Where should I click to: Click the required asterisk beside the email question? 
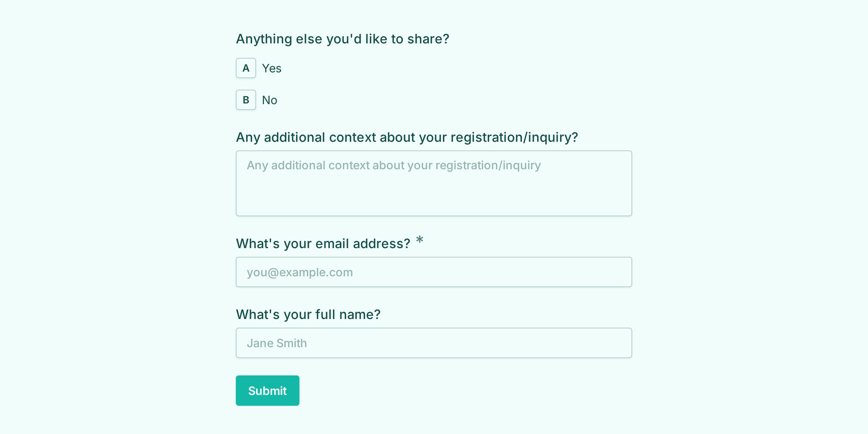[420, 240]
